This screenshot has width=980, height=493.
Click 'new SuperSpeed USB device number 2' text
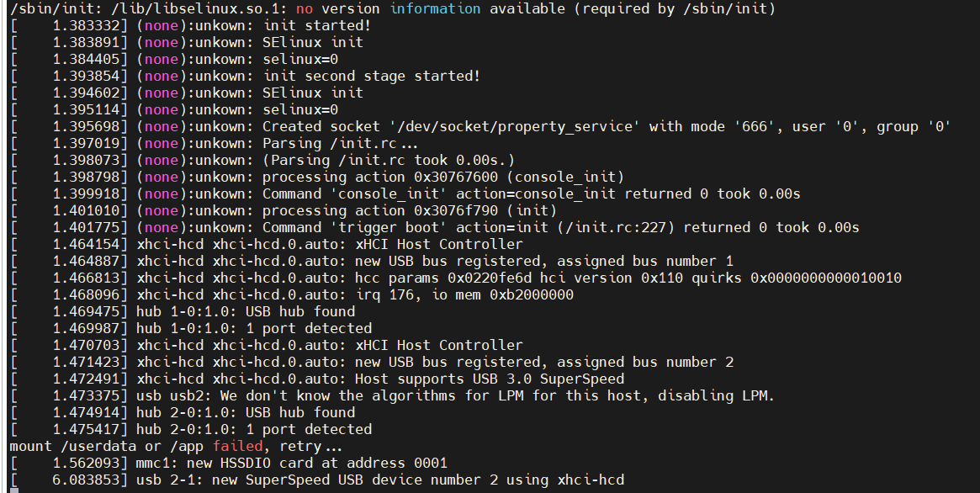[x=355, y=480]
